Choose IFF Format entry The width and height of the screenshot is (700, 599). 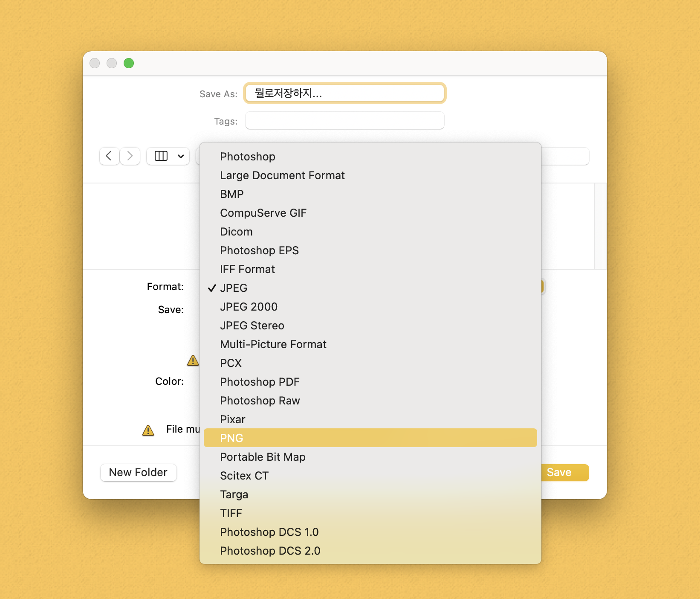[x=370, y=269]
